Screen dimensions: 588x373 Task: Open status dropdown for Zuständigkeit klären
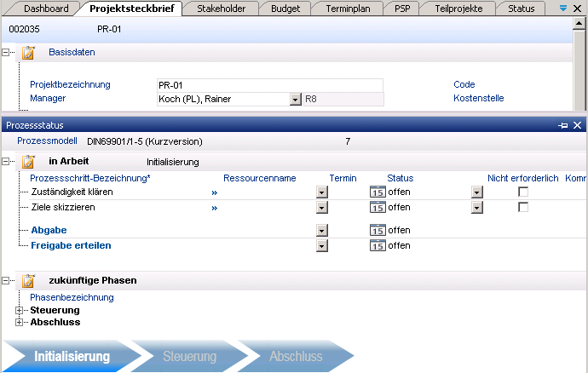476,192
